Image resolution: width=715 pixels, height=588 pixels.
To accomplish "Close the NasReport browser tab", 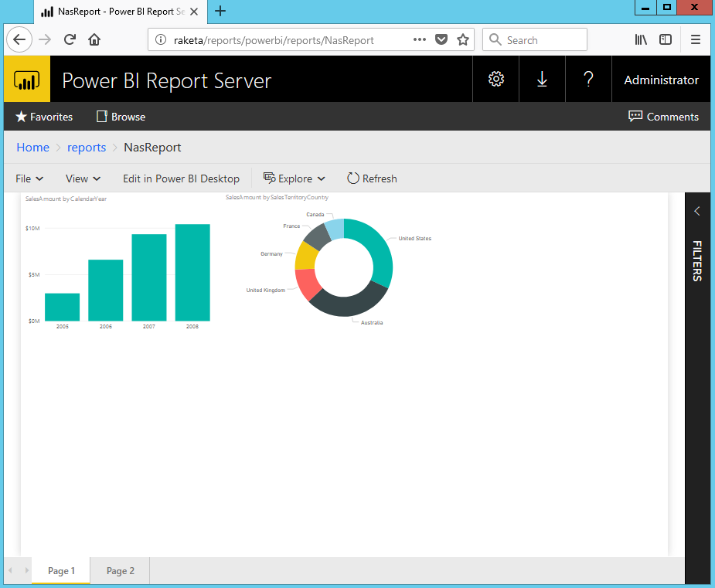I will 194,12.
